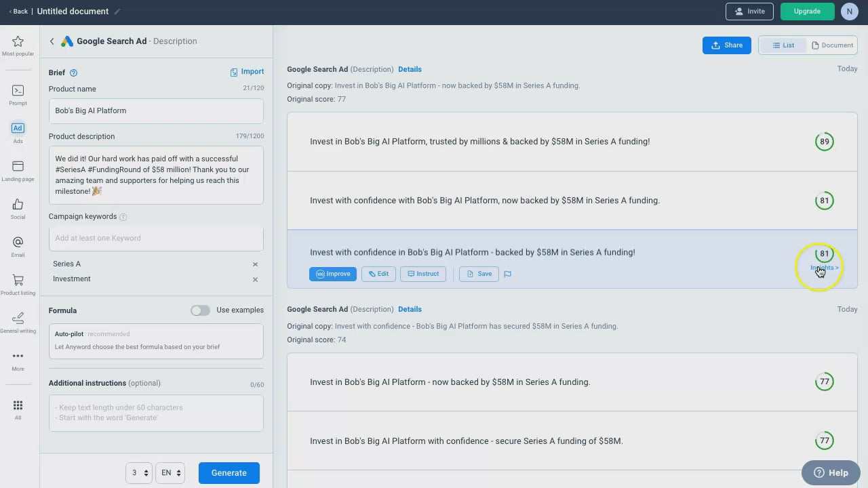Screen dimensions: 868x488
Task: Open Insights under the selected score
Action: [x=825, y=268]
